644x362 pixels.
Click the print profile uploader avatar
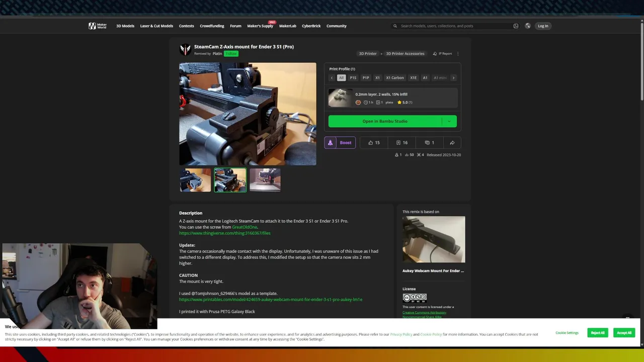pos(358,103)
